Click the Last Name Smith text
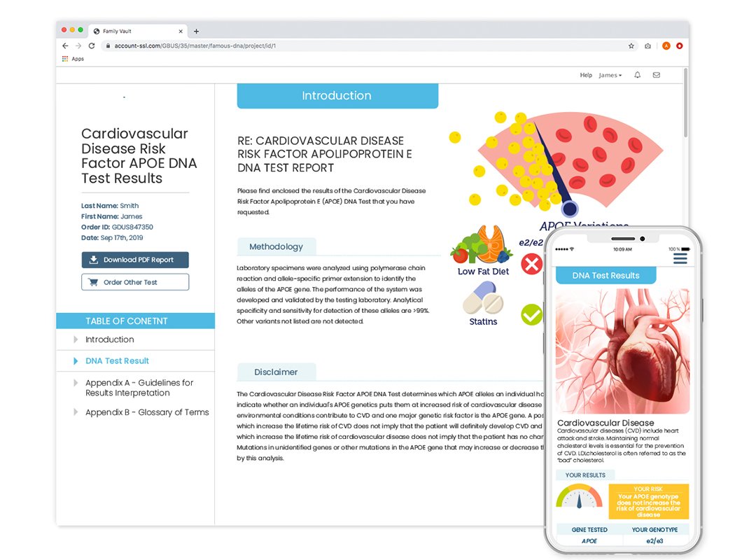Screen dimensions: 756x560 coord(110,206)
